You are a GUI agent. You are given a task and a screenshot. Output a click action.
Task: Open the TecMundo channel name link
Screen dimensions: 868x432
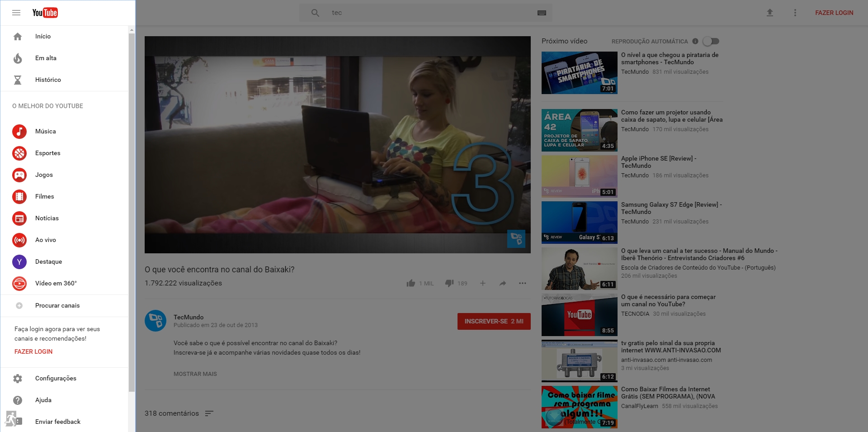[x=189, y=317]
